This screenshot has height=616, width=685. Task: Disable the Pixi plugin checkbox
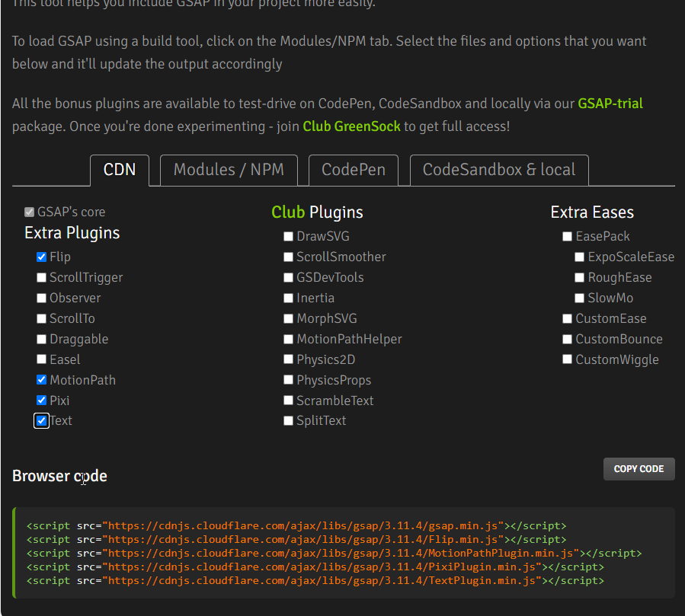pyautogui.click(x=41, y=401)
